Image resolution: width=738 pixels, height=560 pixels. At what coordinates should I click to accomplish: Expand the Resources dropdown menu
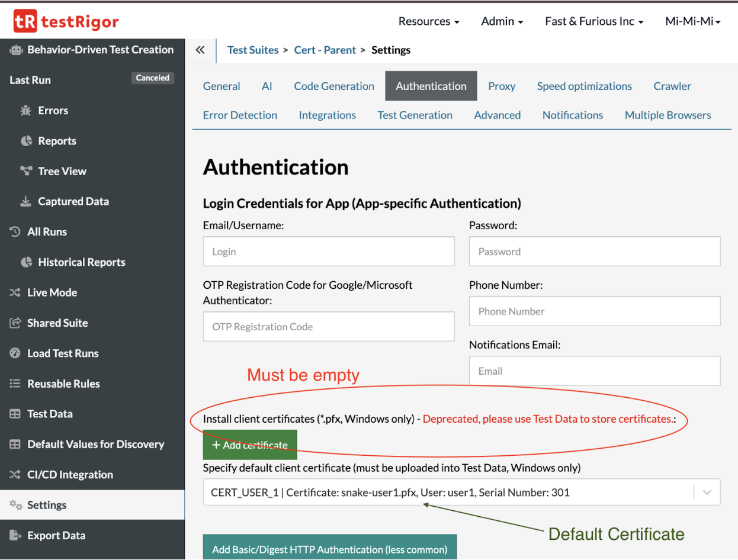pyautogui.click(x=428, y=22)
